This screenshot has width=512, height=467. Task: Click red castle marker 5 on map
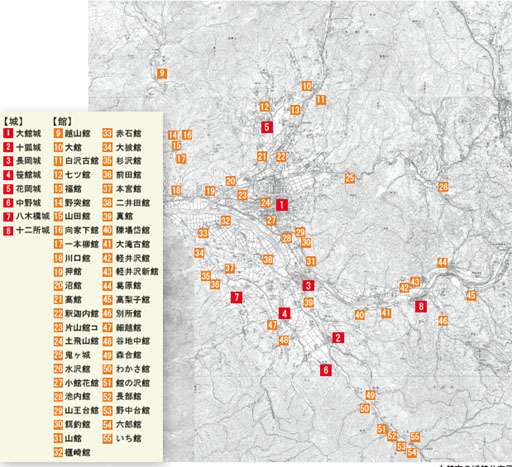(x=267, y=127)
